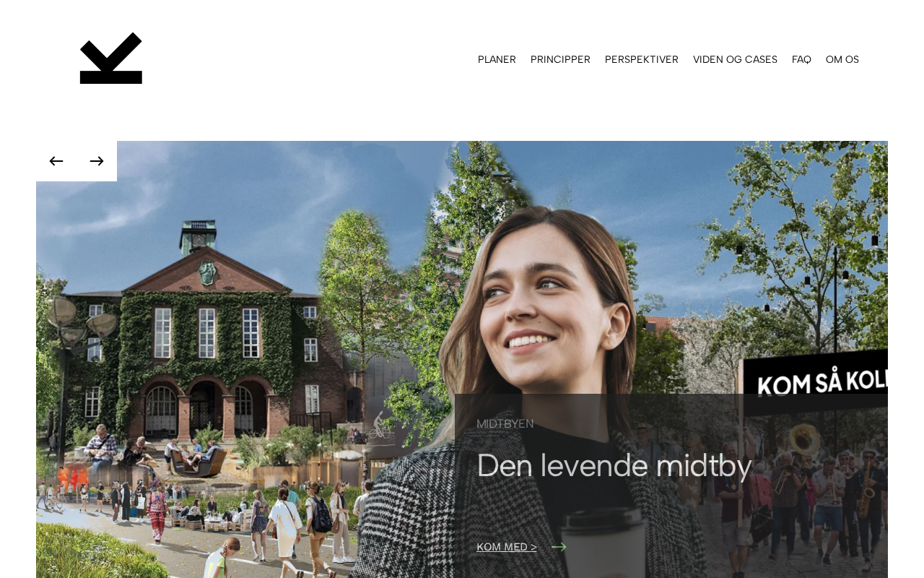Select PERSPEKTIVER in the navigation
The image size is (924, 578).
642,59
